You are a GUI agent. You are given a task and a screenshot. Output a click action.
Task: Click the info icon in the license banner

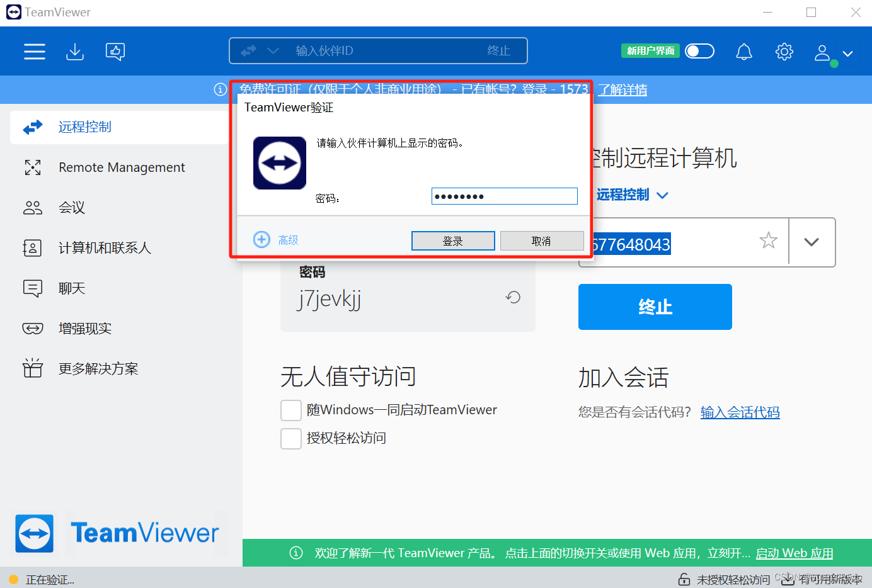tap(220, 89)
